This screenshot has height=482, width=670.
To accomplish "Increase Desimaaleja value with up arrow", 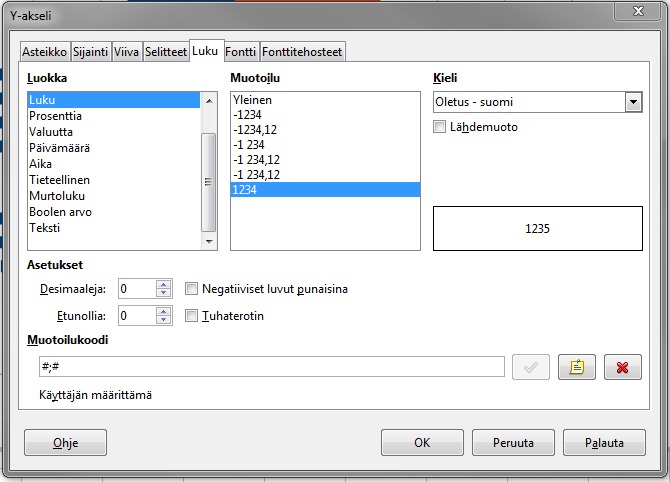I will (x=164, y=284).
